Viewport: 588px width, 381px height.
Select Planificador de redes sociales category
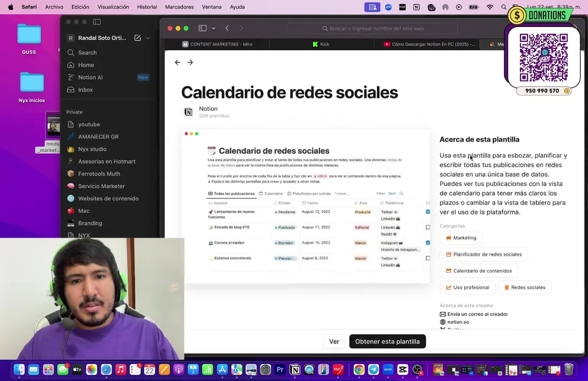[x=484, y=255]
